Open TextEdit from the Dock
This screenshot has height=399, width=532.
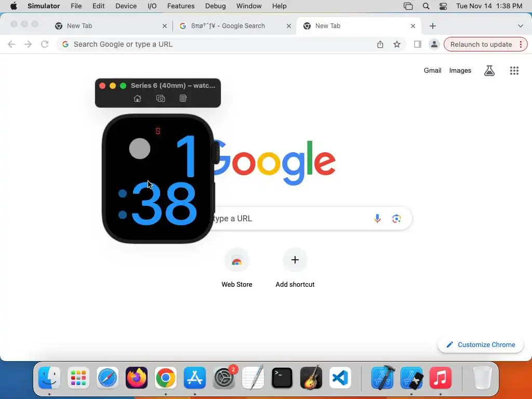(253, 378)
